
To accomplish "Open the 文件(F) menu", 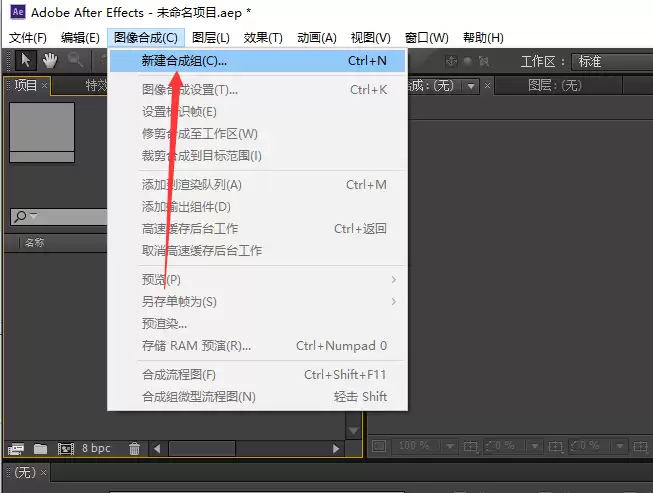I will (27, 38).
